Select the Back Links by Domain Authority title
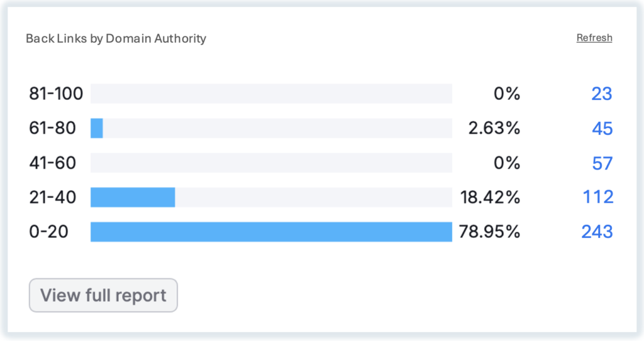The image size is (644, 341). pyautogui.click(x=116, y=38)
